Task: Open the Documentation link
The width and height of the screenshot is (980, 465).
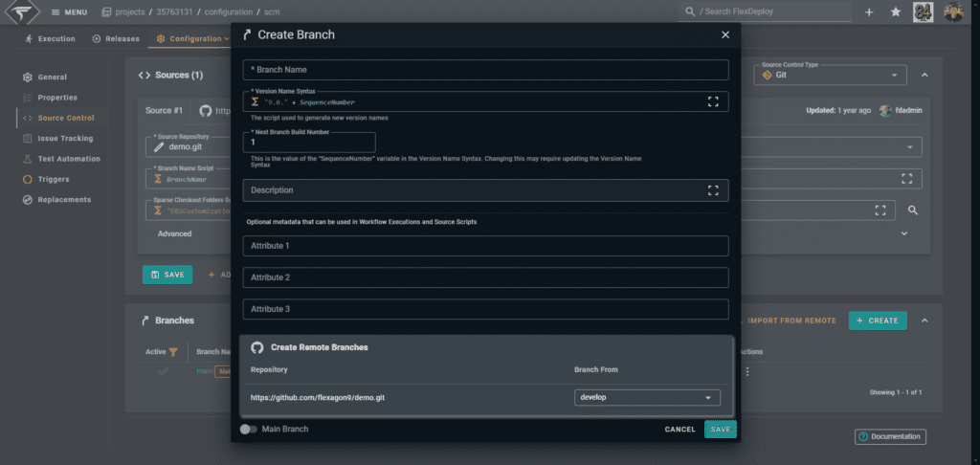Action: (890, 436)
